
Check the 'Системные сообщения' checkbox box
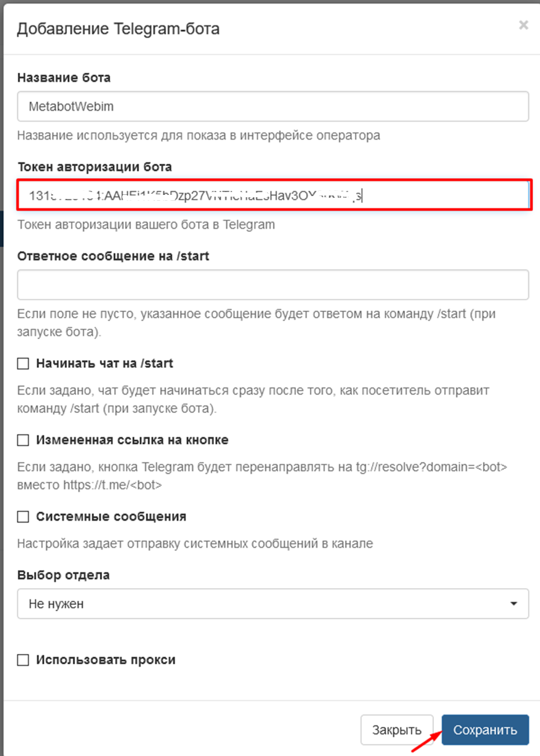pyautogui.click(x=23, y=517)
